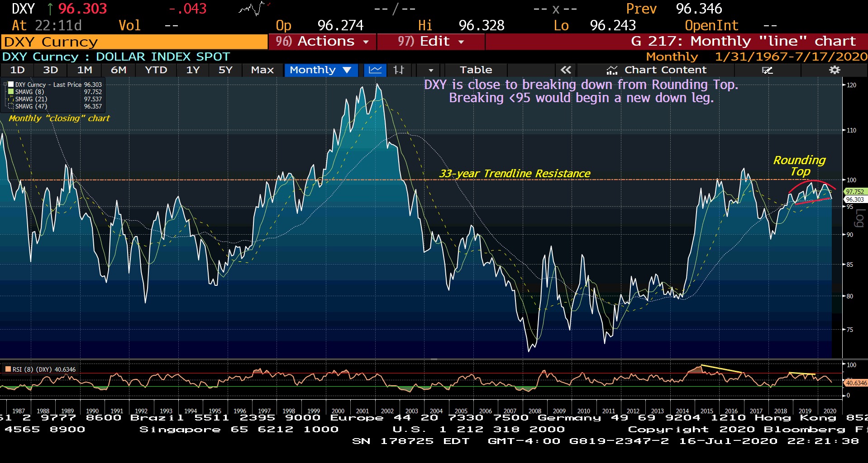Set range to 5Y

(225, 70)
